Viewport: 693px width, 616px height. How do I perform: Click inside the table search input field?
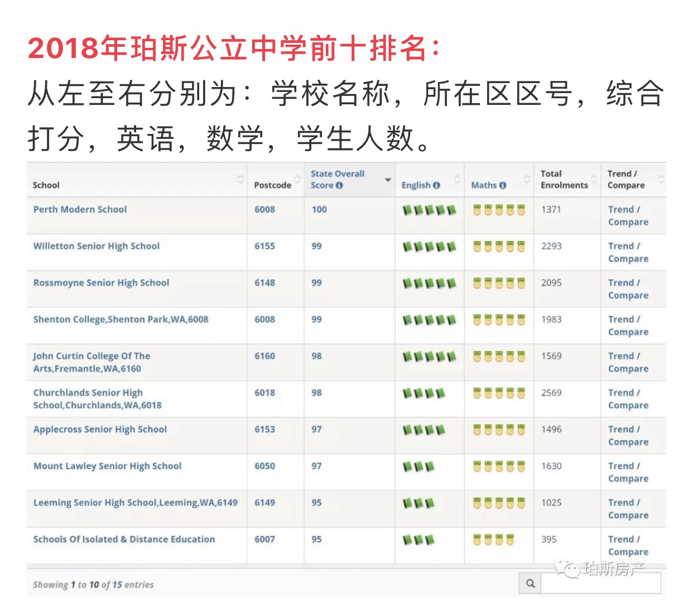coord(601,583)
